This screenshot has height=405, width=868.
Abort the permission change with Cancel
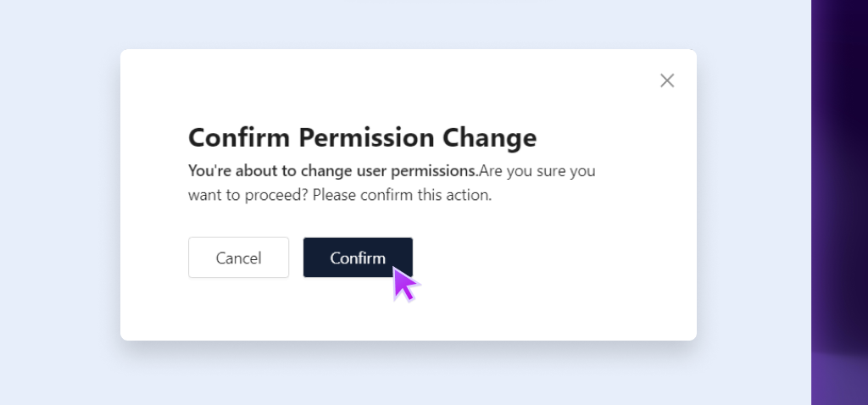(238, 258)
